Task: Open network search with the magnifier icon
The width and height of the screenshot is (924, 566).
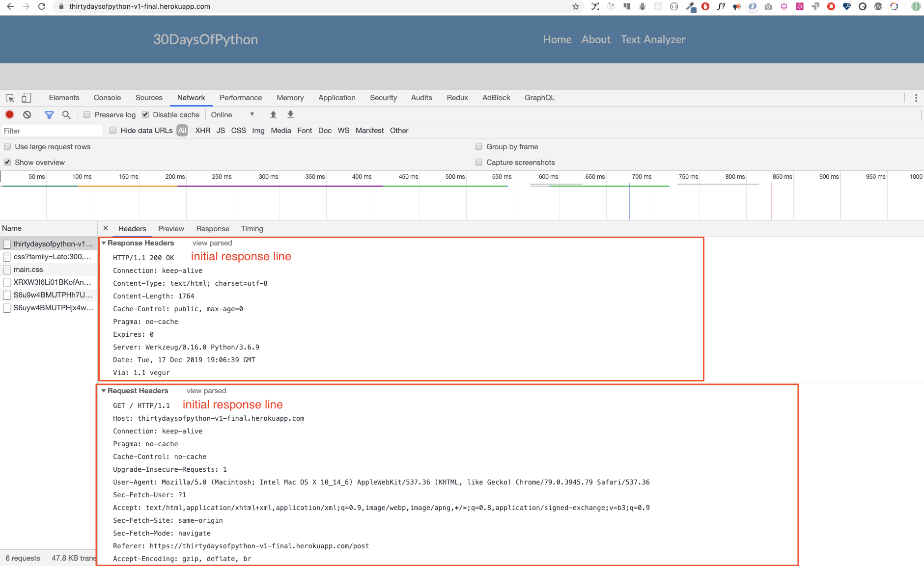Action: 66,114
